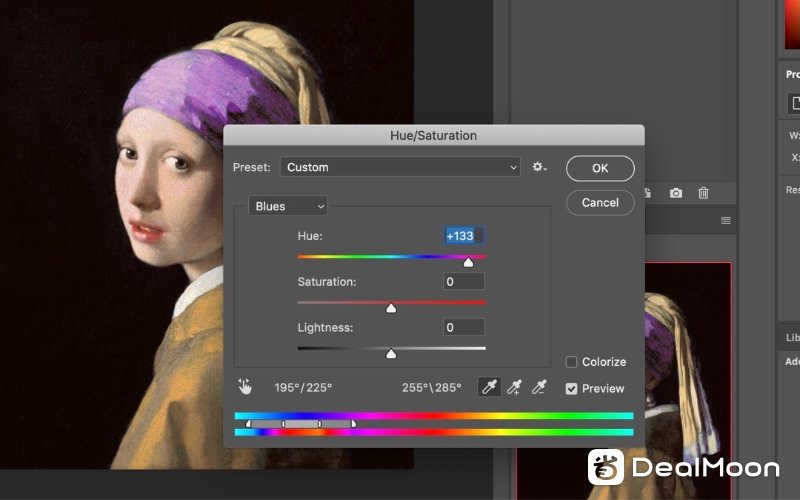800x500 pixels.
Task: Click the Hue/Saturation dialog title bar
Action: [434, 135]
